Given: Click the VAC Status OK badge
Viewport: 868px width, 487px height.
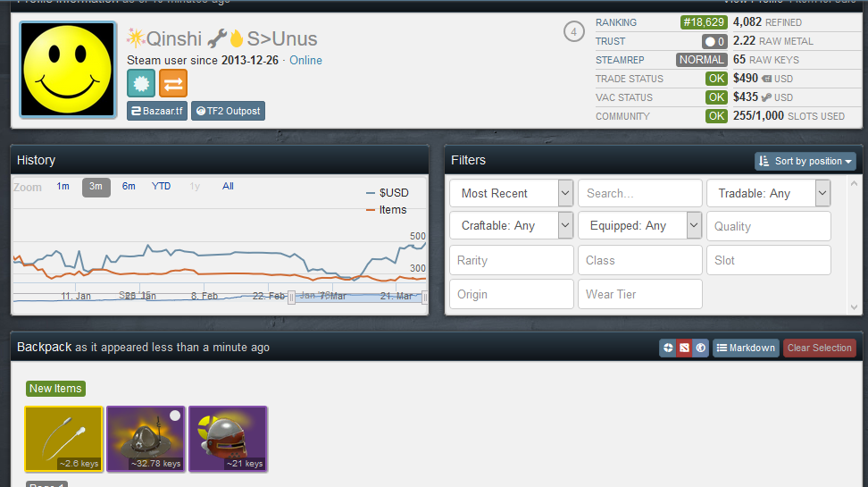Looking at the screenshot, I should tap(716, 97).
